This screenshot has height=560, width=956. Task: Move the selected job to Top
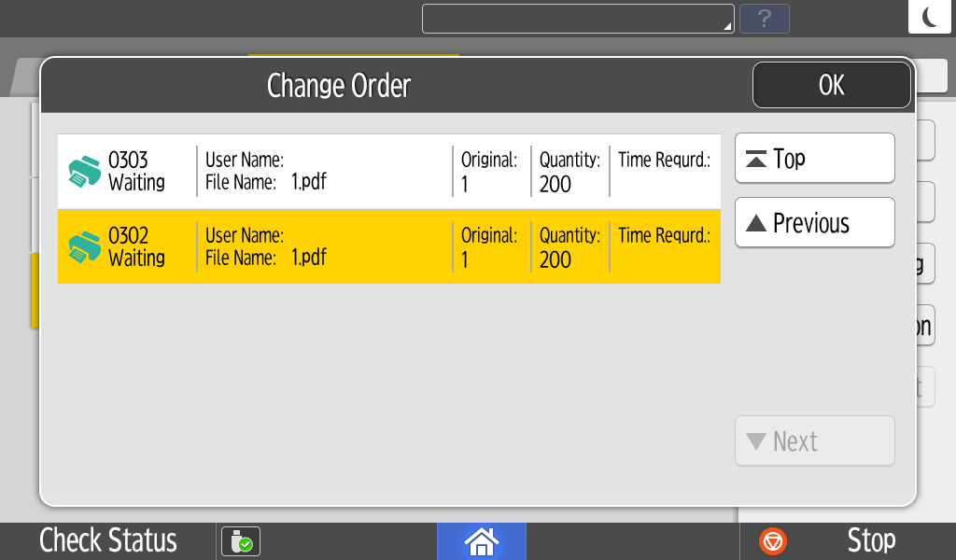click(814, 159)
